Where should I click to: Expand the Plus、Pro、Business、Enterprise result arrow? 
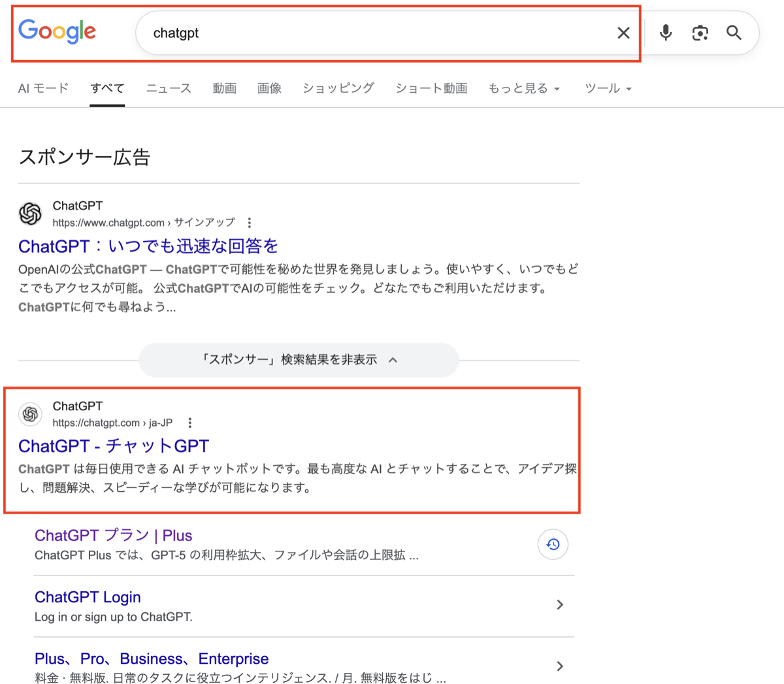point(560,666)
